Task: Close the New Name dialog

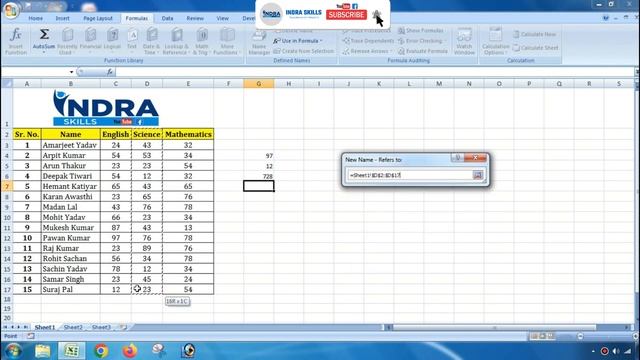Action: pyautogui.click(x=476, y=158)
